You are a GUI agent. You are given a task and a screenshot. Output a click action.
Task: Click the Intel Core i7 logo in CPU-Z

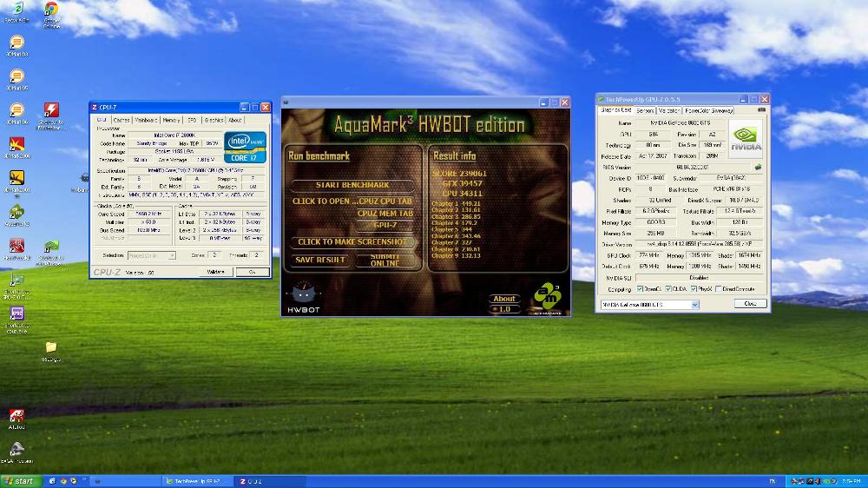245,147
